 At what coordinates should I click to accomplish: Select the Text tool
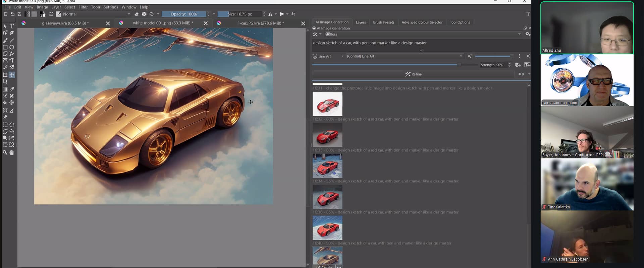point(12,26)
